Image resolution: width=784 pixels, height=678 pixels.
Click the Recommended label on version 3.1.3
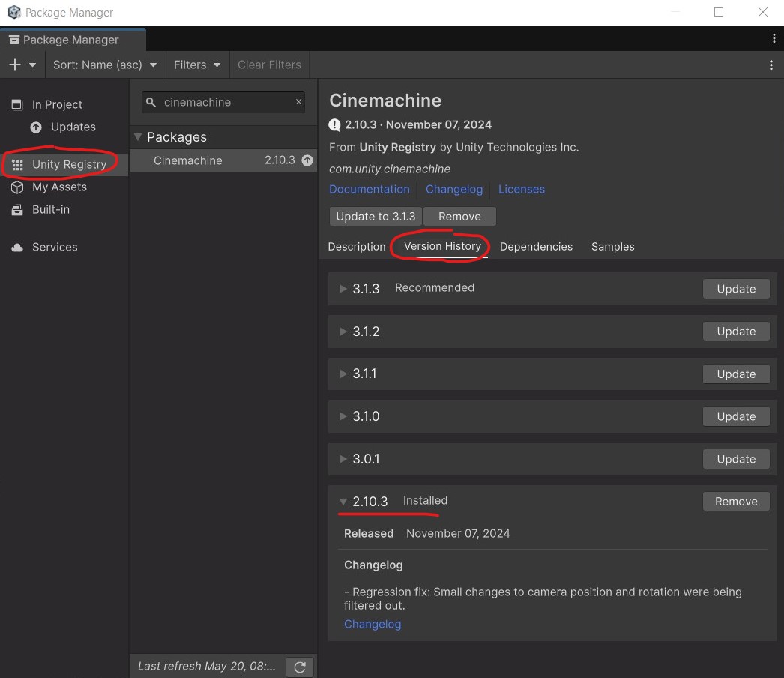(435, 288)
